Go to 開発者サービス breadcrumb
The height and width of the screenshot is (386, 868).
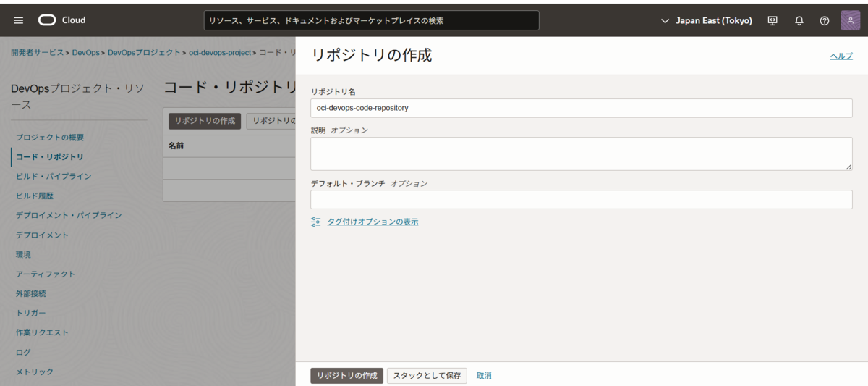click(x=36, y=53)
